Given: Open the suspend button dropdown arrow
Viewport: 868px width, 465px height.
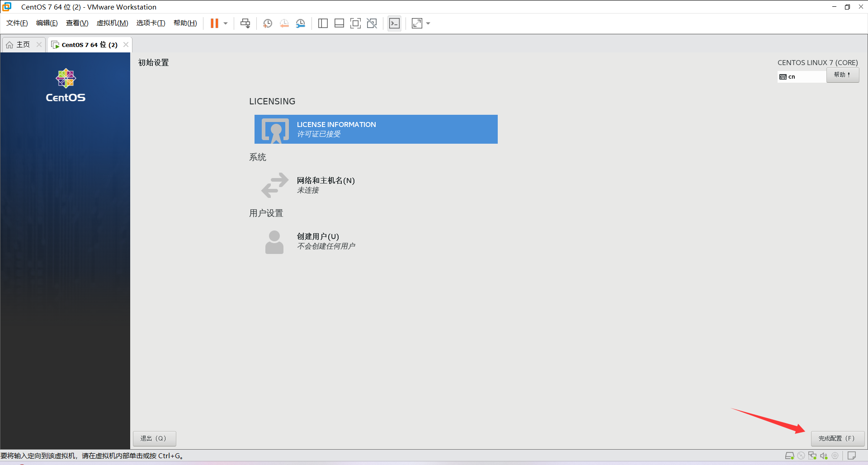Looking at the screenshot, I should click(x=225, y=23).
